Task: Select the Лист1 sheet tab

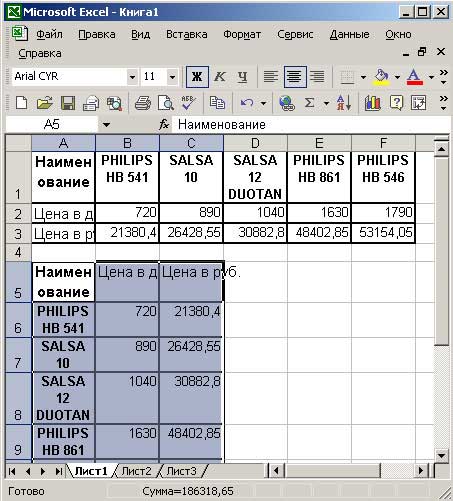Action: click(x=91, y=471)
